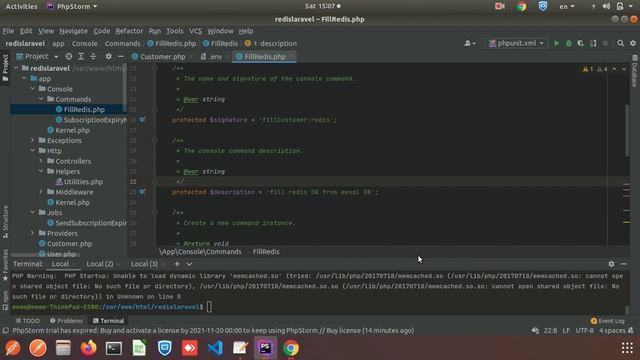The height and width of the screenshot is (360, 640).
Task: Run the phpunit.xml configuration
Action: (556, 43)
